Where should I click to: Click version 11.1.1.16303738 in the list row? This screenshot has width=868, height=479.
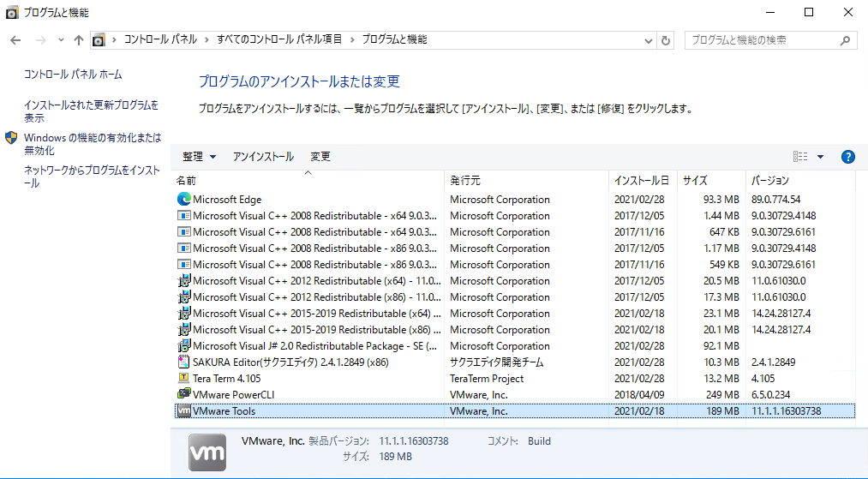click(786, 411)
